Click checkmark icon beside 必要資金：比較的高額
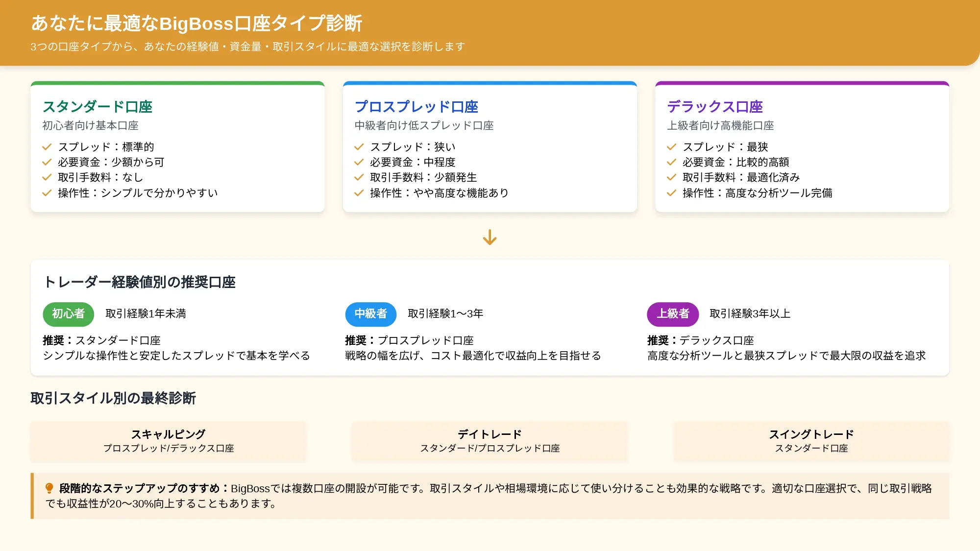The height and width of the screenshot is (551, 980). [x=672, y=162]
